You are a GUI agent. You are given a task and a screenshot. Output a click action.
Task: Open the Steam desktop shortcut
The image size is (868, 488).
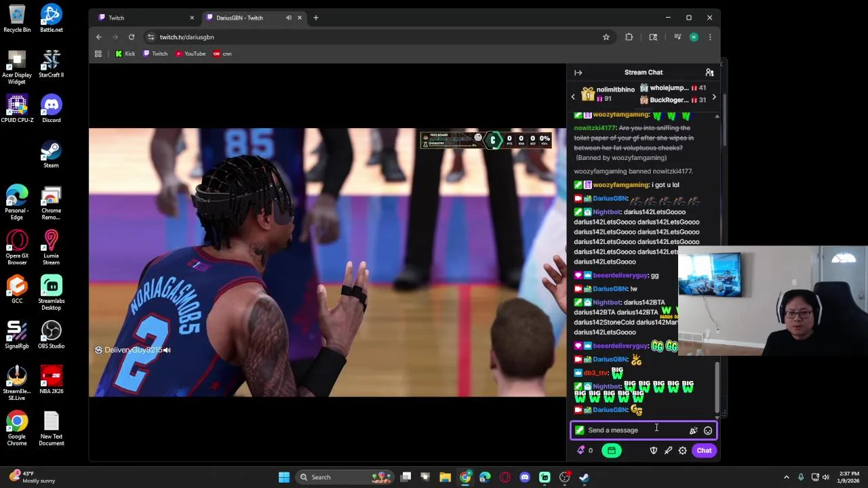51,154
